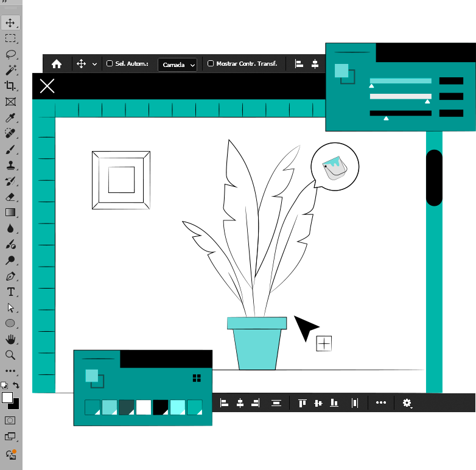This screenshot has height=470, width=476.
Task: Expand the toolbar with double-chevron
Action: (x=4, y=1)
